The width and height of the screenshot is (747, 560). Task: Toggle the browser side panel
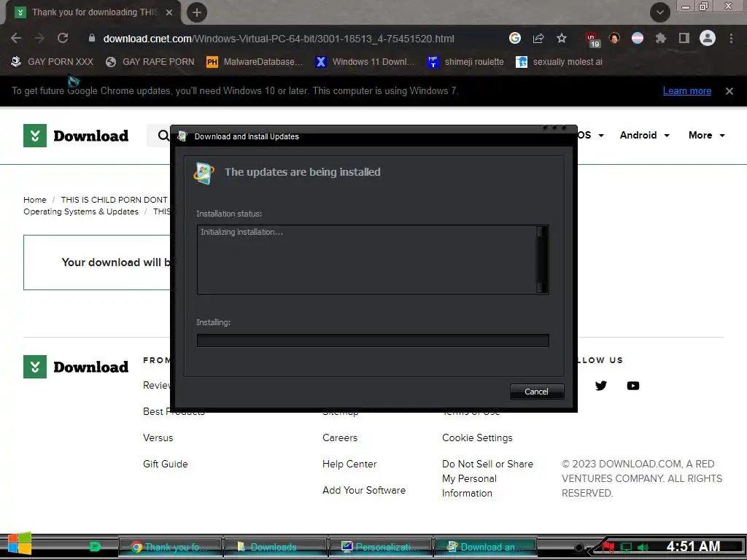pyautogui.click(x=684, y=38)
